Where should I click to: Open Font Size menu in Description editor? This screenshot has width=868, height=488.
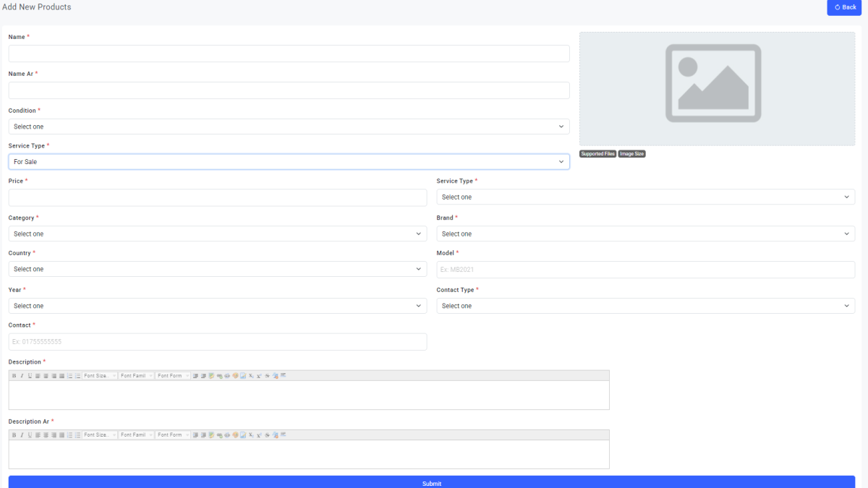point(100,376)
